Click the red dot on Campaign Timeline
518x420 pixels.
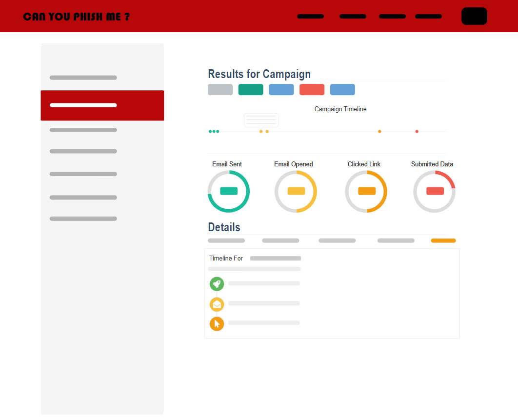point(417,132)
